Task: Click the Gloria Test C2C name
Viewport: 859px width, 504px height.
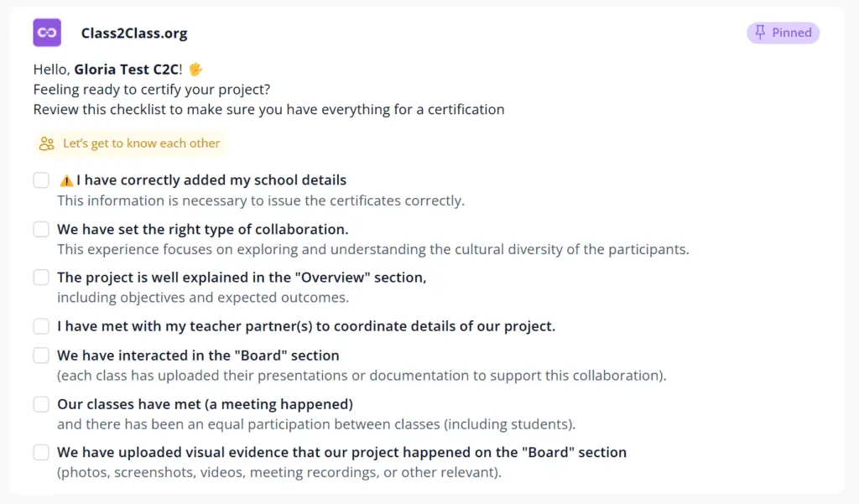Action: point(126,70)
